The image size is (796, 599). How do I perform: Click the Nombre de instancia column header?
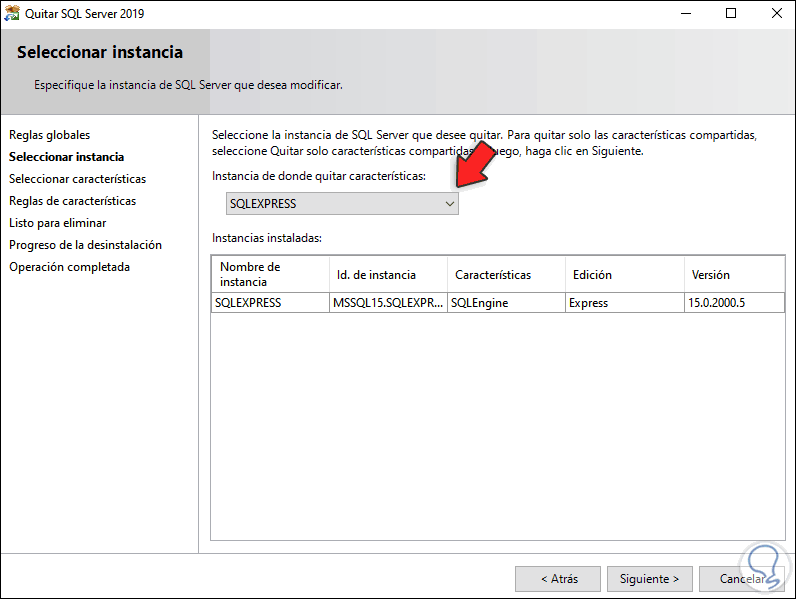click(x=271, y=274)
